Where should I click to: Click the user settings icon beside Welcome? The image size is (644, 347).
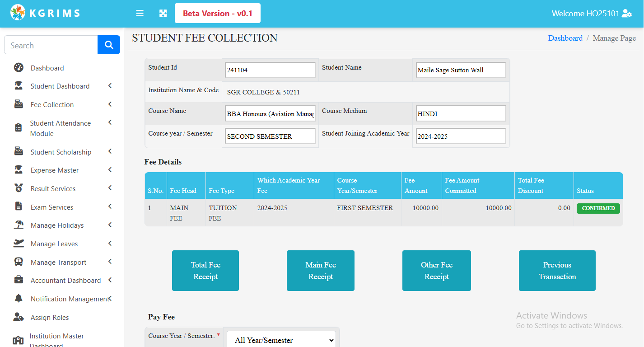(x=626, y=14)
